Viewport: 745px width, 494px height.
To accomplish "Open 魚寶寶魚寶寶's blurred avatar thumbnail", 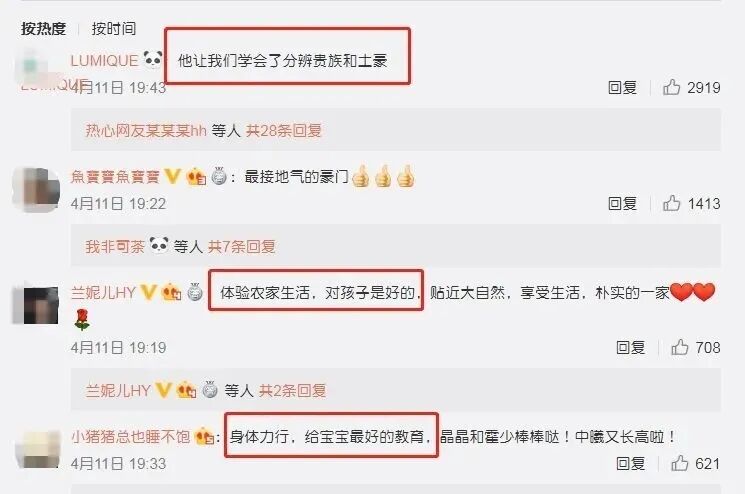I will 36,189.
